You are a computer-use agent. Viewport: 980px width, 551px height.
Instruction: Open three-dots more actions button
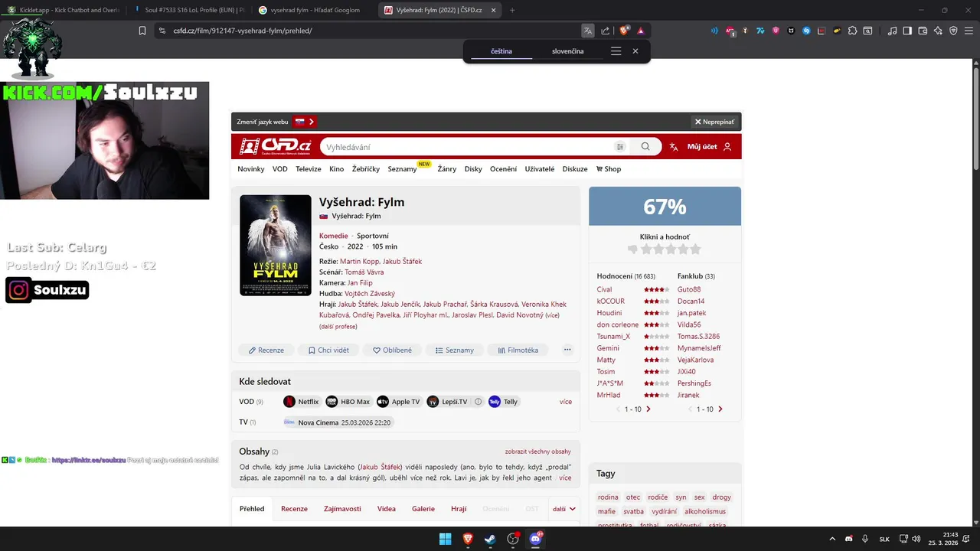pos(567,350)
